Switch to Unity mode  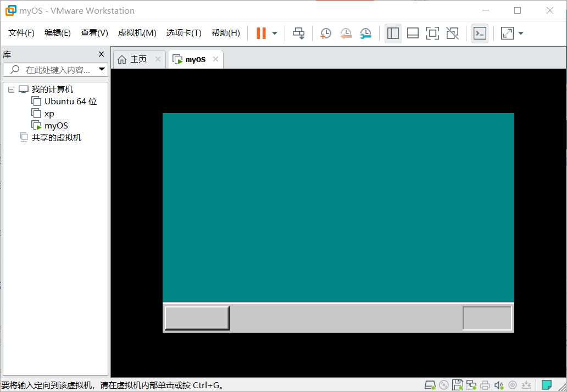tap(452, 33)
